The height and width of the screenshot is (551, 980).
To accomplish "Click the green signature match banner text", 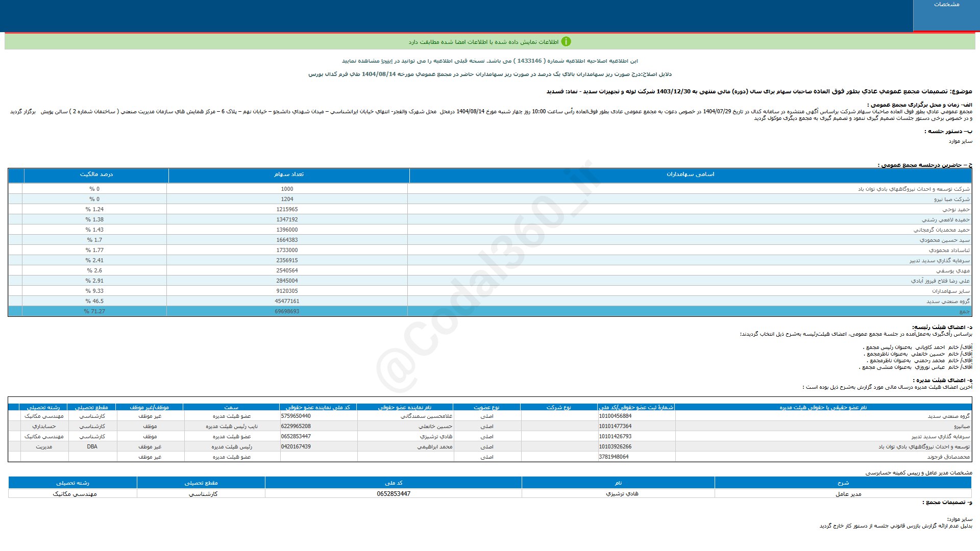I will pyautogui.click(x=483, y=42).
